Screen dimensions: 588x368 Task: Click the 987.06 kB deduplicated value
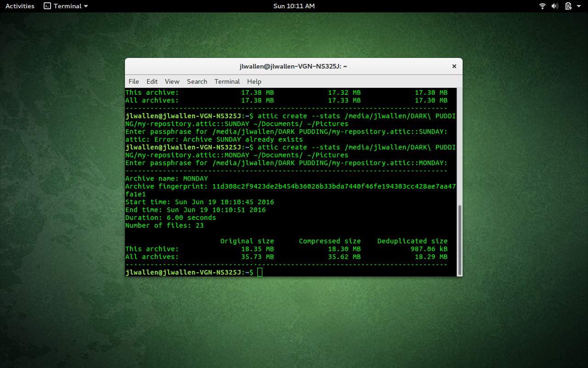[x=429, y=249]
